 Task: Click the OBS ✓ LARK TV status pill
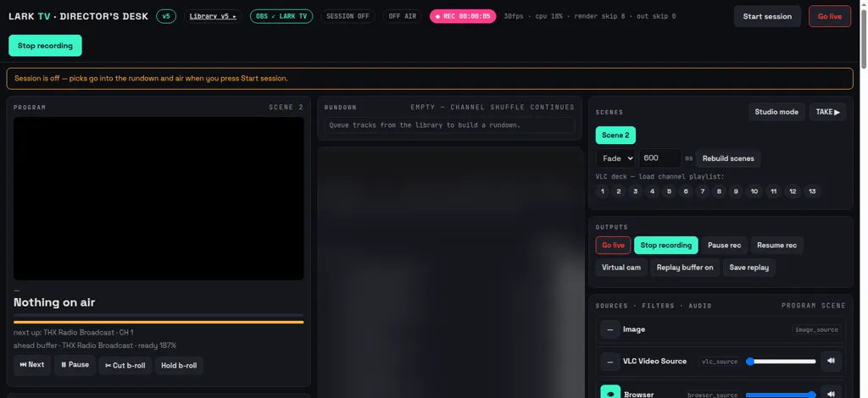[281, 17]
